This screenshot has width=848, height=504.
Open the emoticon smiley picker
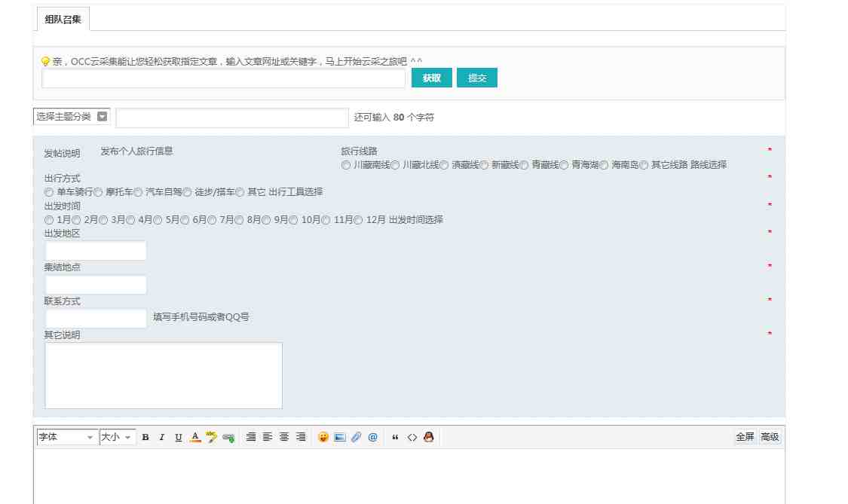(x=323, y=437)
